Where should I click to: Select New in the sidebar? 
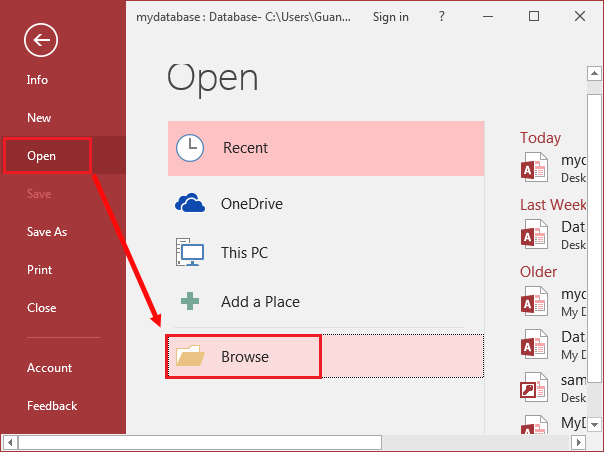(39, 118)
